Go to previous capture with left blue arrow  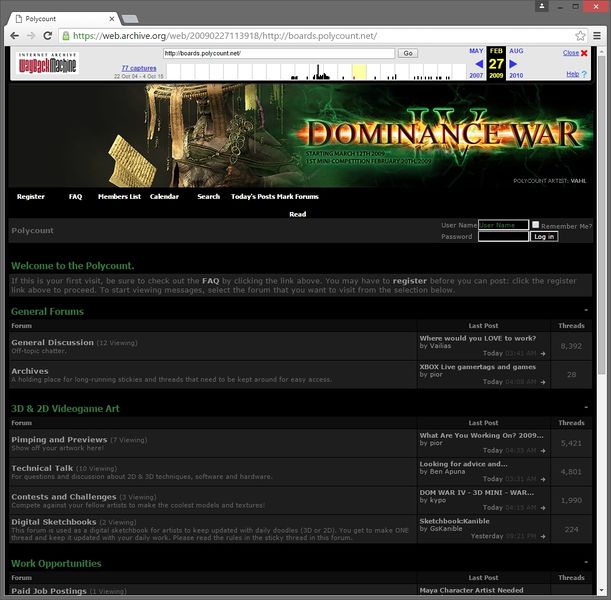pos(479,64)
